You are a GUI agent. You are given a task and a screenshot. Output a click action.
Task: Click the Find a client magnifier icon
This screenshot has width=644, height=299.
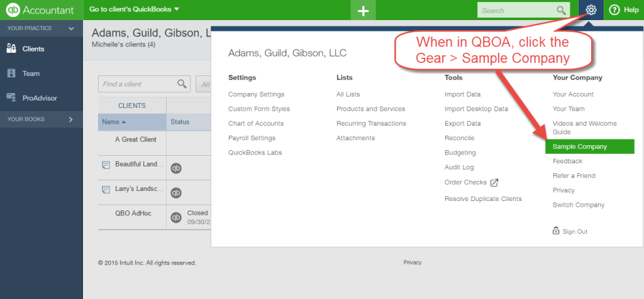(x=182, y=84)
